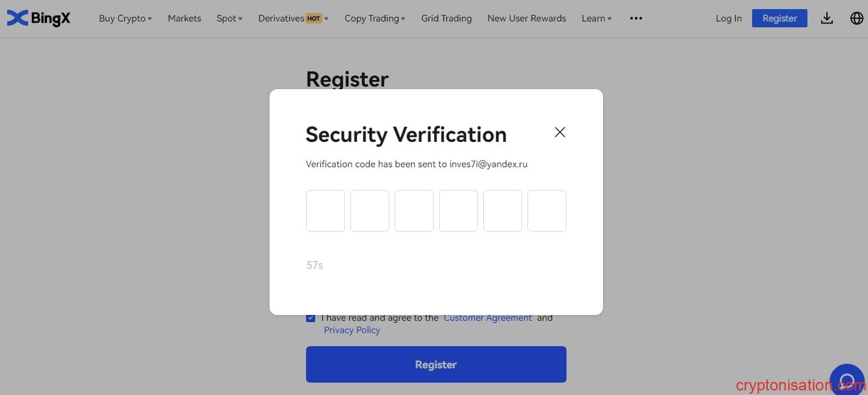Go to the Markets page
The height and width of the screenshot is (395, 868).
[184, 18]
